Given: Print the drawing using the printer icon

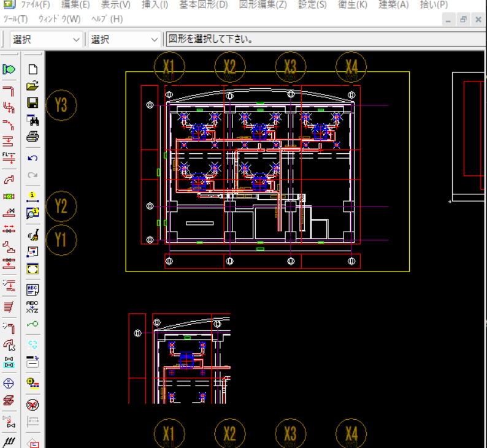Looking at the screenshot, I should pyautogui.click(x=33, y=137).
